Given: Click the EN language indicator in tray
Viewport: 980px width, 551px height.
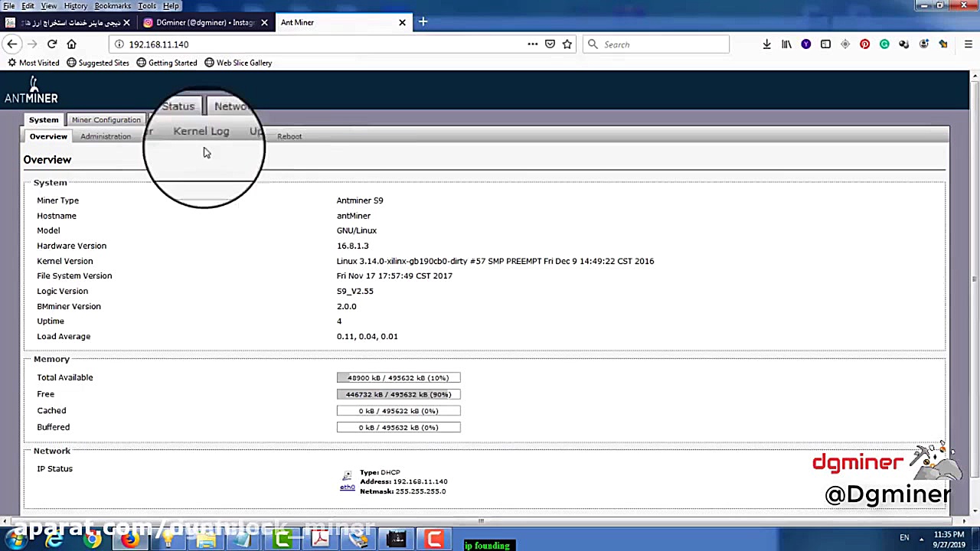Looking at the screenshot, I should [904, 538].
